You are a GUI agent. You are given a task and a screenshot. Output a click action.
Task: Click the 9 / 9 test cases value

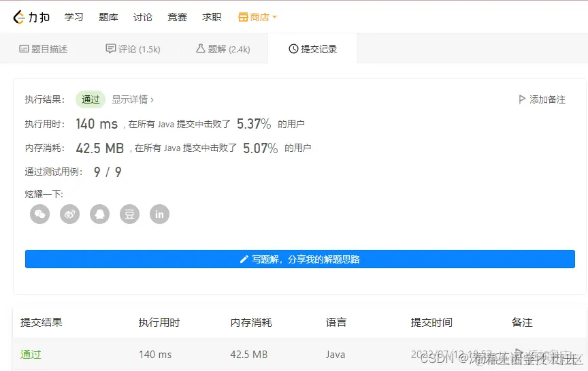(x=108, y=172)
